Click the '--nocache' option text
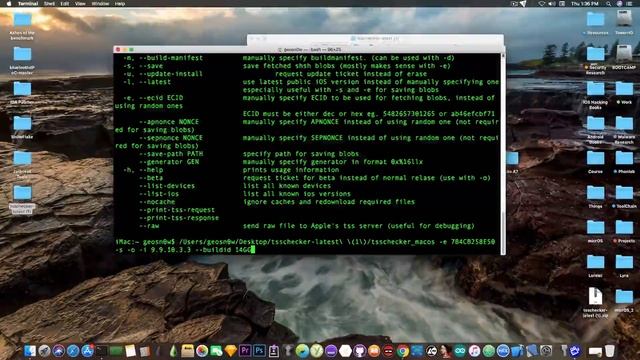640x360 pixels. (157, 202)
